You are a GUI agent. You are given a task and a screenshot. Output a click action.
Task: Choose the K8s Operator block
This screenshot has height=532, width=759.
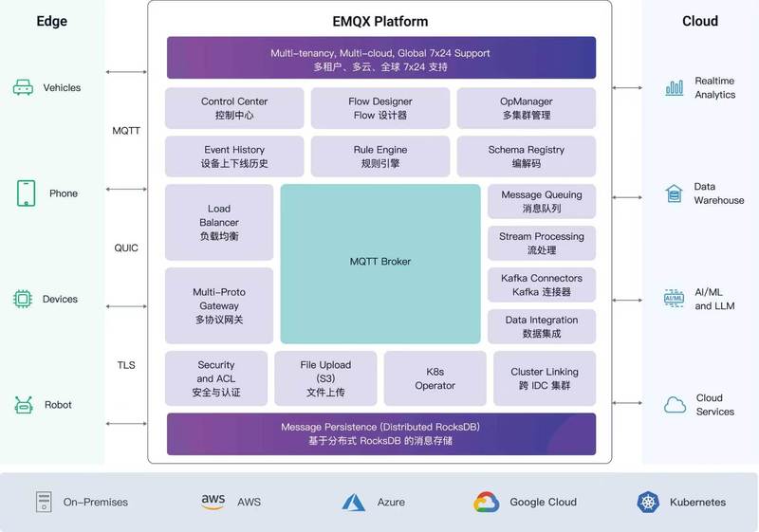click(x=435, y=378)
